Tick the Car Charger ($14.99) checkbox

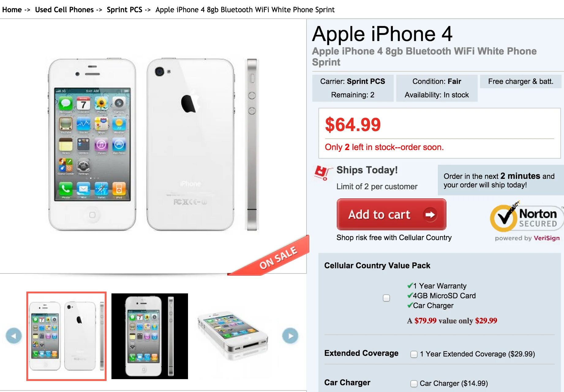point(414,383)
